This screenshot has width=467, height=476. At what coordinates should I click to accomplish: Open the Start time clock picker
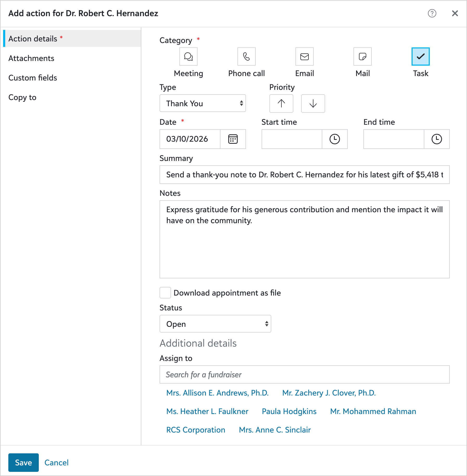coord(335,139)
